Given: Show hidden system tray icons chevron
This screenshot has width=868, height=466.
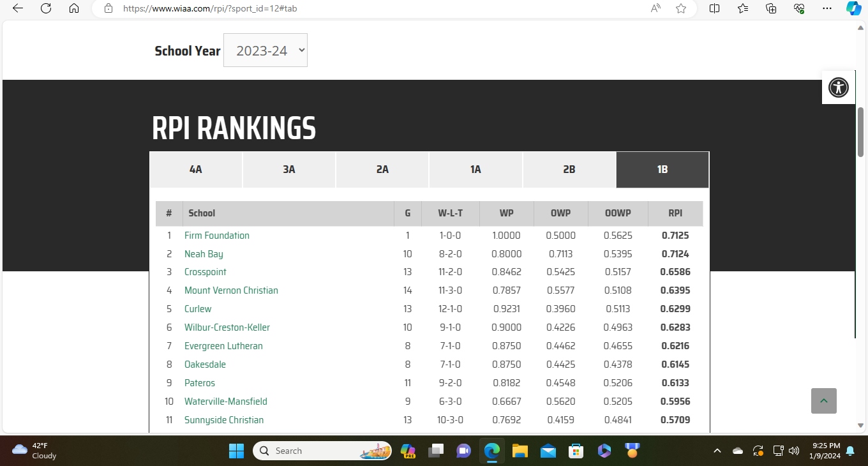Looking at the screenshot, I should click(717, 451).
